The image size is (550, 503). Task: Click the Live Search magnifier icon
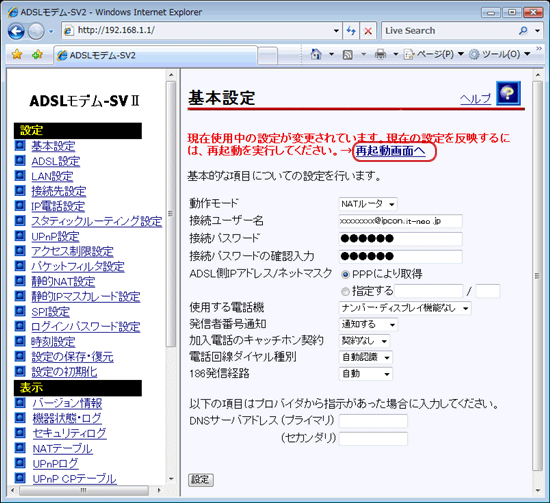[x=523, y=31]
